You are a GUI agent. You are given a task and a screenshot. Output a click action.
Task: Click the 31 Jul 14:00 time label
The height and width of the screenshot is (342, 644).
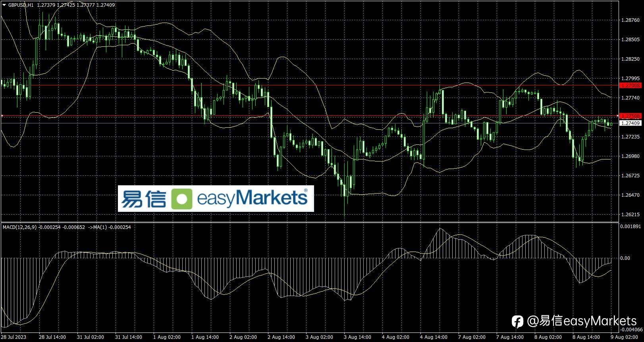[129, 337]
